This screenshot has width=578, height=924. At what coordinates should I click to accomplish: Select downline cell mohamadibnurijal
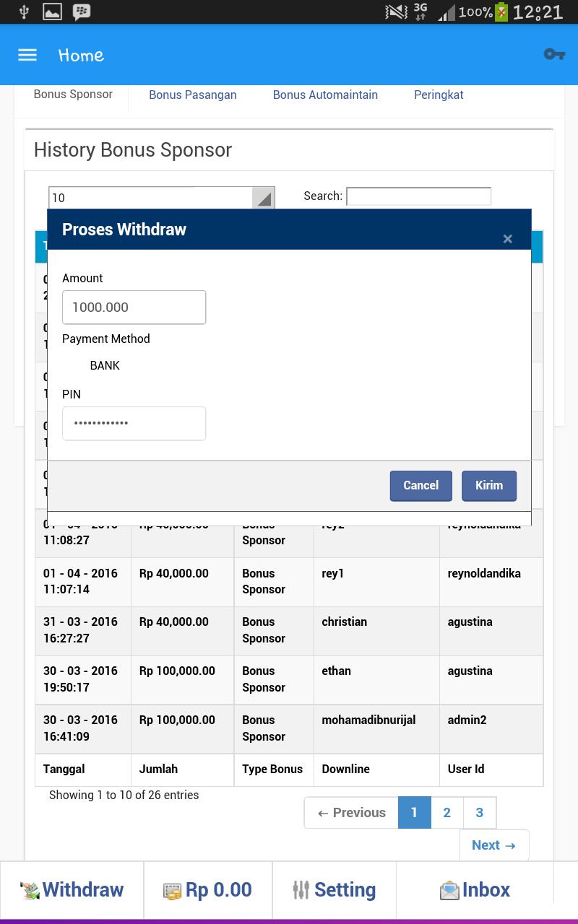(x=376, y=729)
